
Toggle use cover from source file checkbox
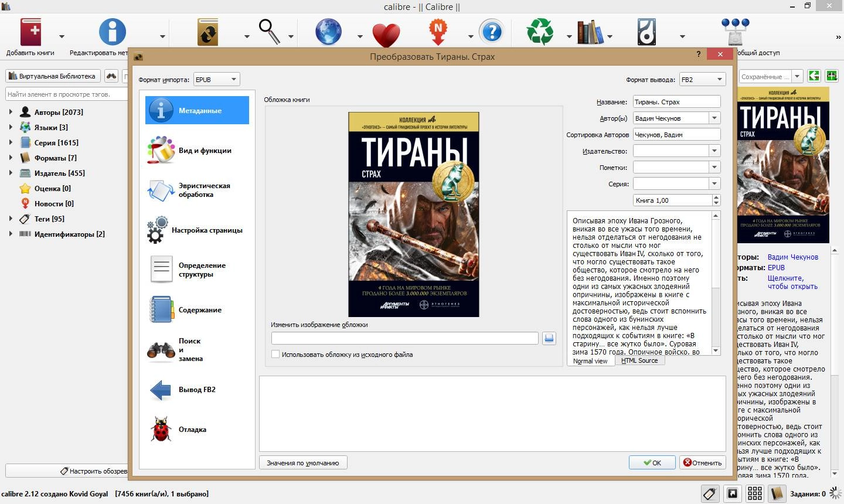click(275, 355)
